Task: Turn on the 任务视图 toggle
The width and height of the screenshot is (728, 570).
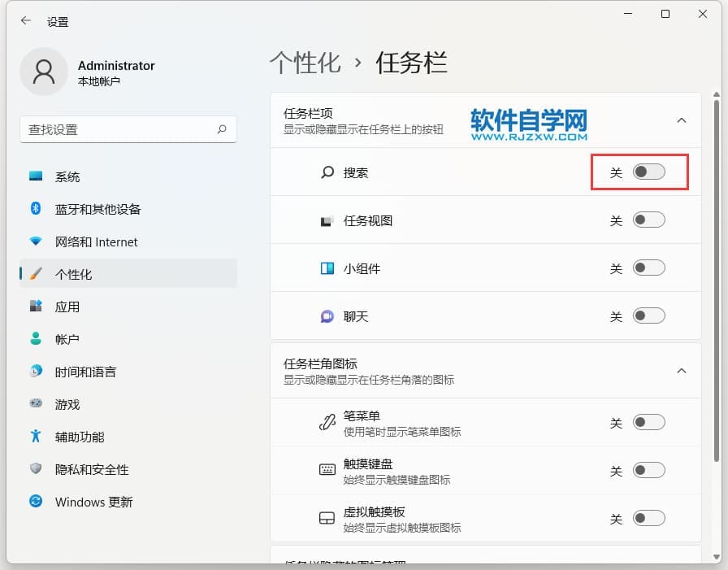Action: point(648,220)
